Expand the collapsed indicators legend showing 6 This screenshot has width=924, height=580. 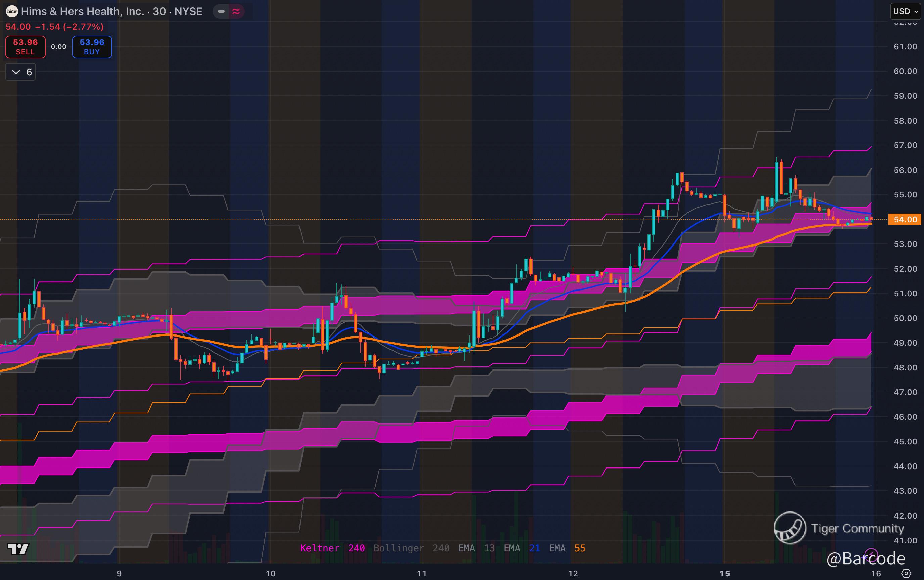point(21,72)
